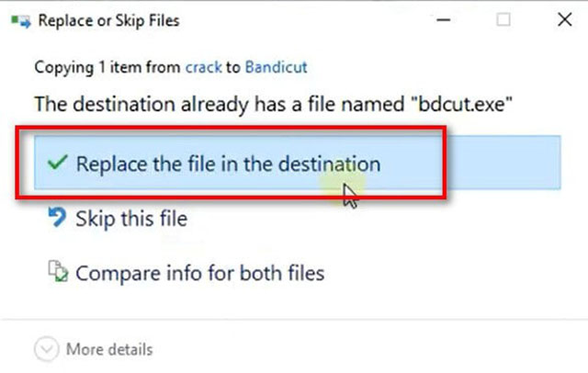The image size is (588, 373).
Task: Open the crack source folder link
Action: click(x=204, y=67)
